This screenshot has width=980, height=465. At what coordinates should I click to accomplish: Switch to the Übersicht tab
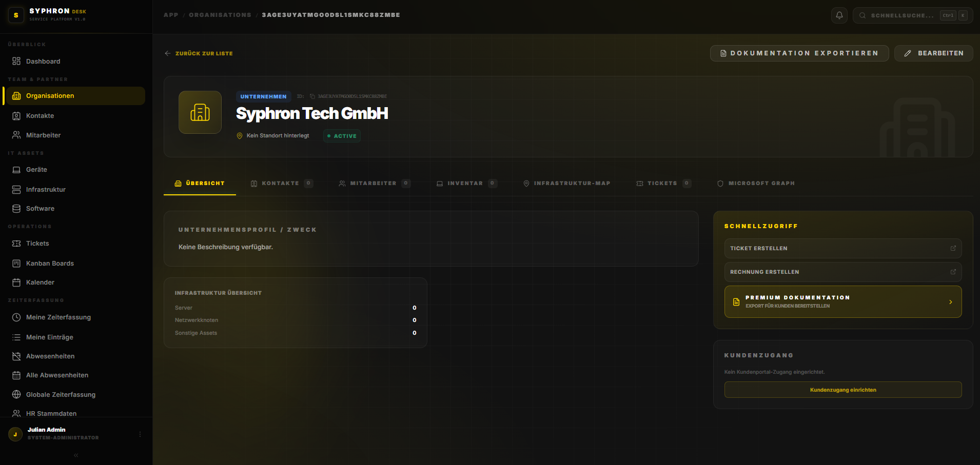(200, 184)
